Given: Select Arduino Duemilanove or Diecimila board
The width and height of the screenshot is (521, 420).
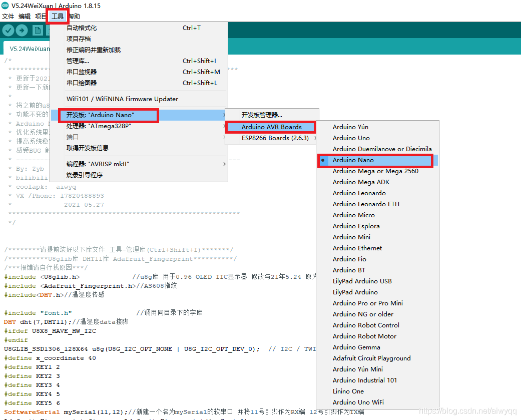Looking at the screenshot, I should [377, 149].
